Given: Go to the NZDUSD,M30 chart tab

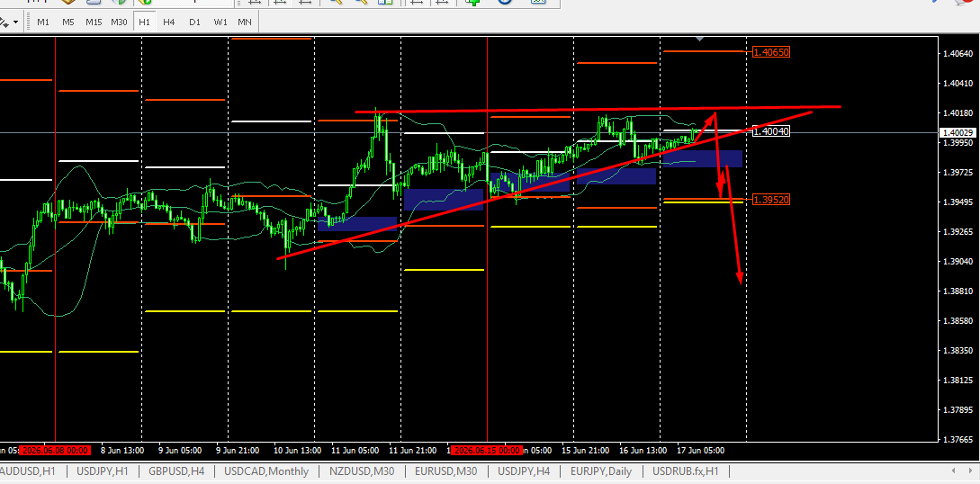Looking at the screenshot, I should [x=360, y=471].
